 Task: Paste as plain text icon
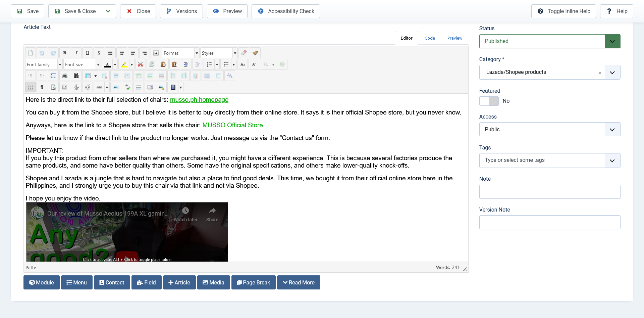pos(175,64)
